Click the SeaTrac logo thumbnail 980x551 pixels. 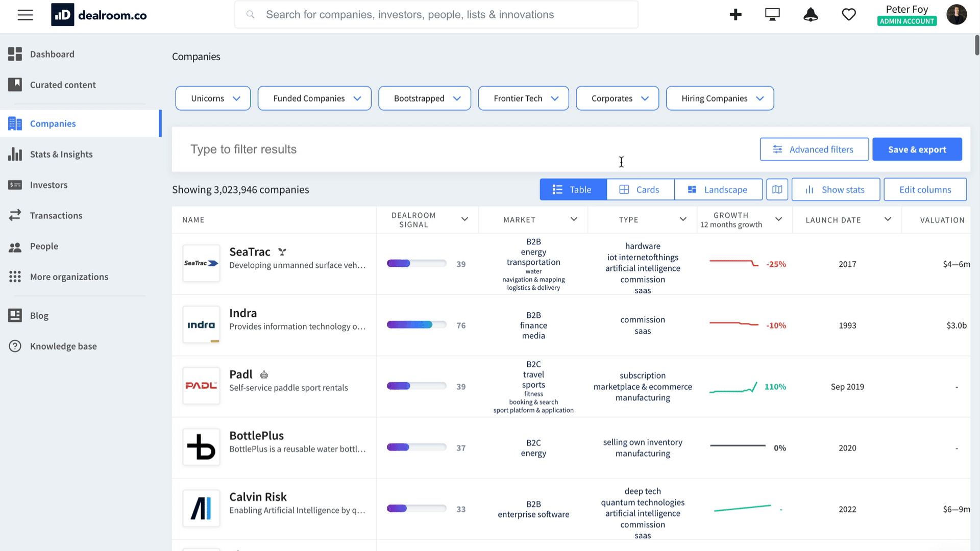pyautogui.click(x=201, y=263)
